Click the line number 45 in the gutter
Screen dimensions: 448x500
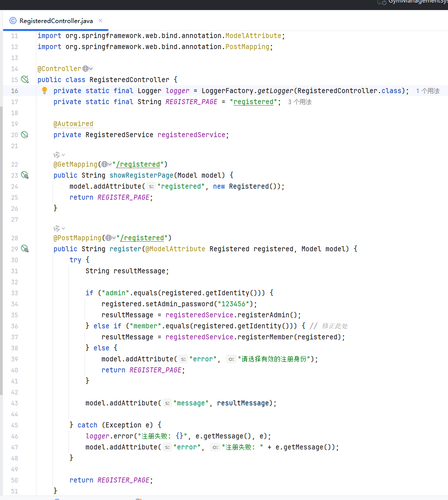click(x=14, y=425)
